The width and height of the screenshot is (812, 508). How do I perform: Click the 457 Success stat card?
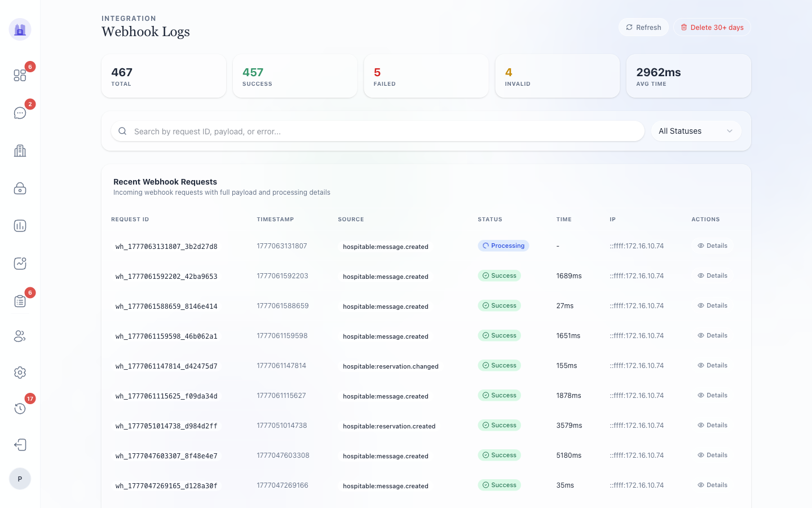coord(295,76)
